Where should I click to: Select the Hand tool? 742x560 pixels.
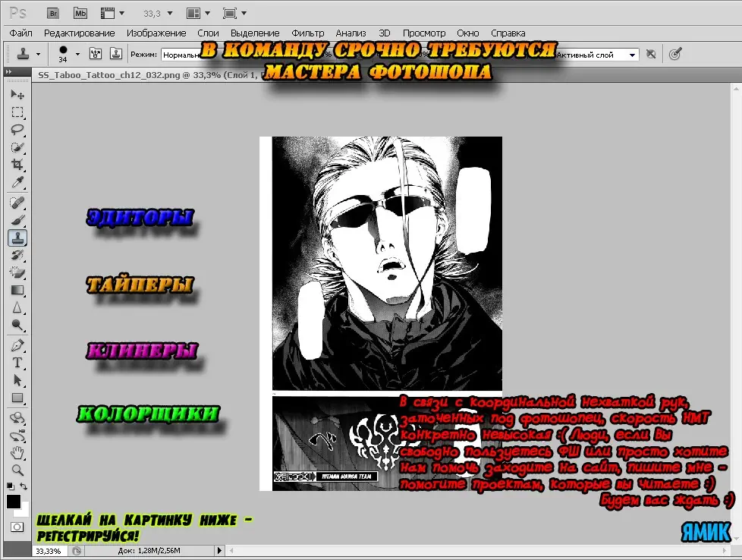pyautogui.click(x=17, y=453)
